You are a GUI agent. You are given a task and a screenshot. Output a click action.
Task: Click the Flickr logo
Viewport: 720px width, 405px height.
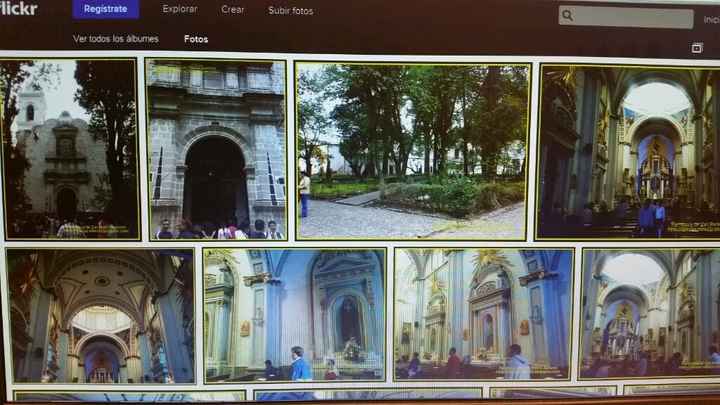pyautogui.click(x=20, y=9)
